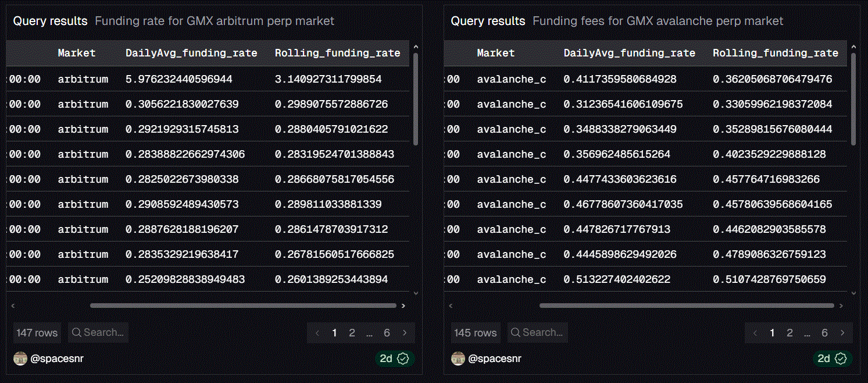Image resolution: width=868 pixels, height=383 pixels.
Task: Open 'Funding fees for GMX avalanche perp market' title
Action: point(658,21)
